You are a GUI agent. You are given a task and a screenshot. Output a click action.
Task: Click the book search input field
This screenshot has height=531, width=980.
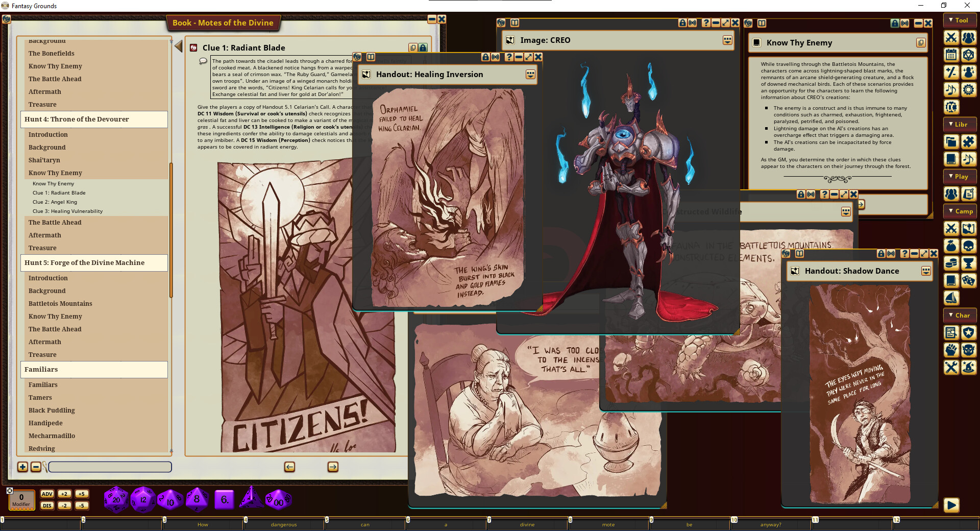coord(110,467)
